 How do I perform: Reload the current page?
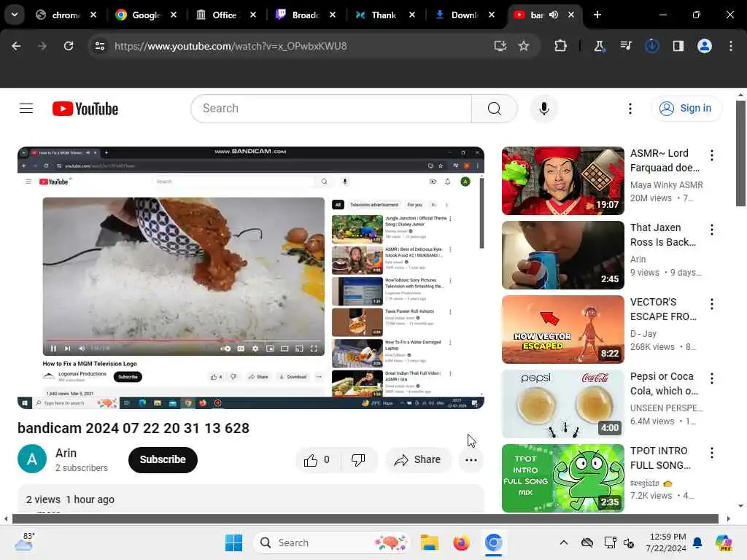tap(69, 46)
